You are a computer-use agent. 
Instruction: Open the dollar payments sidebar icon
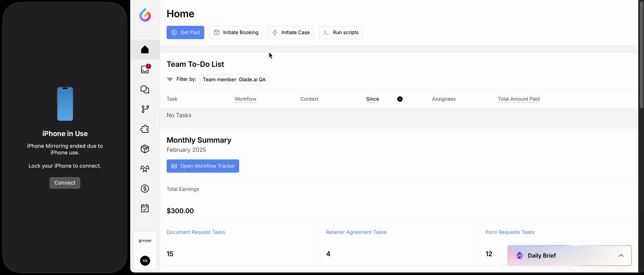click(x=145, y=189)
